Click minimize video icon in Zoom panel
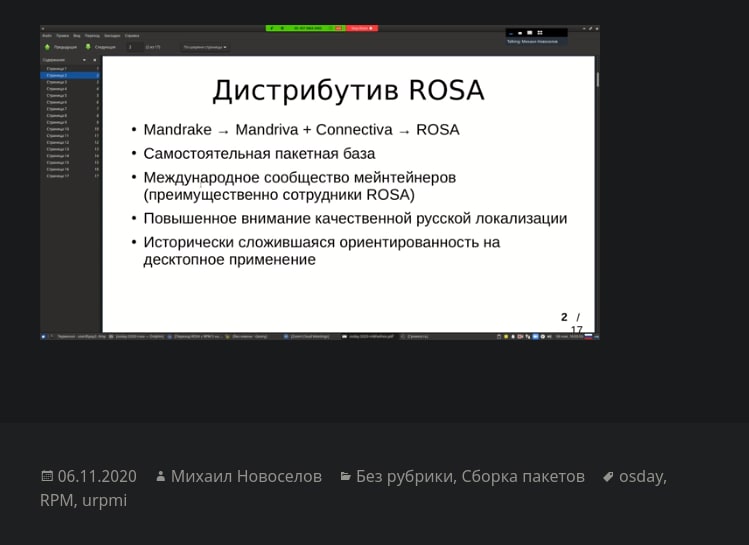The image size is (749, 545). (x=511, y=33)
